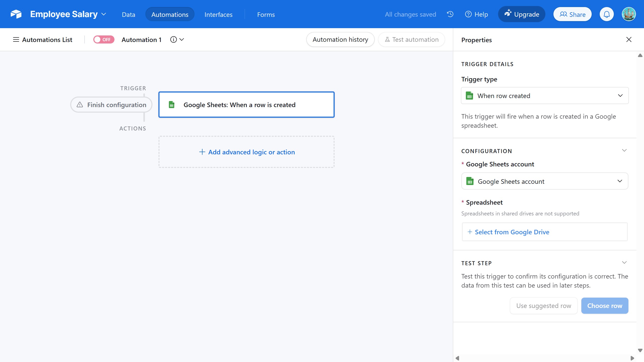
Task: Click the sheets icon in Trigger type field
Action: 469,96
